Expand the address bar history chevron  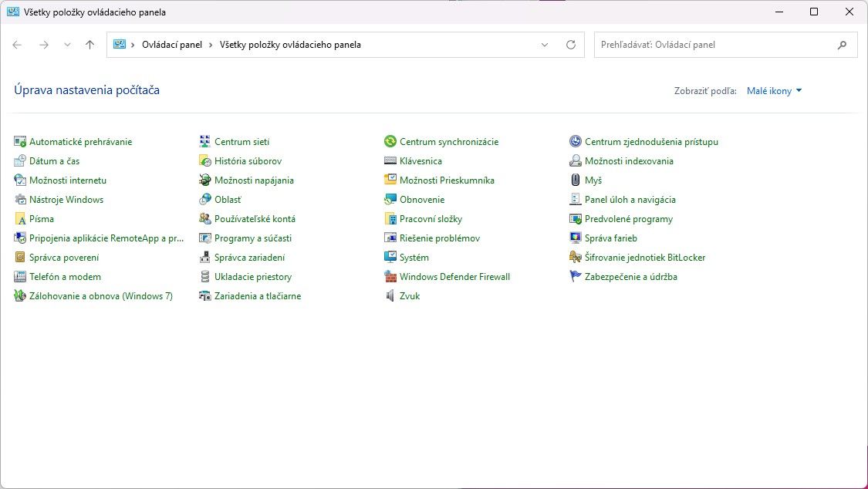click(x=545, y=45)
